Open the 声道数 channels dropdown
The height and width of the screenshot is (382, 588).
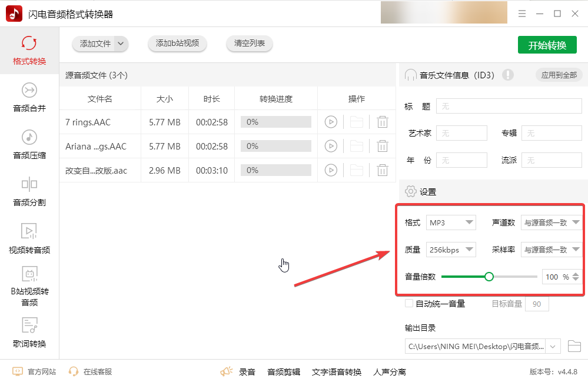[x=552, y=222]
